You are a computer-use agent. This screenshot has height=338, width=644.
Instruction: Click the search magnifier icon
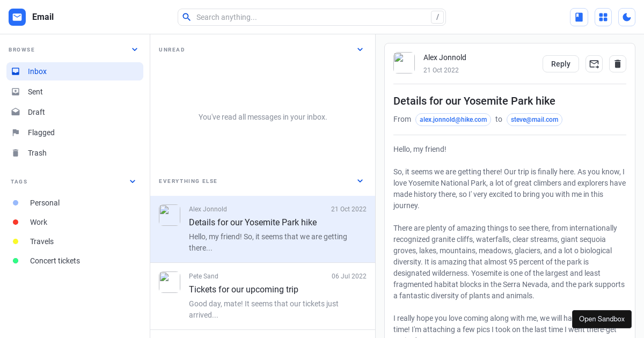point(187,17)
